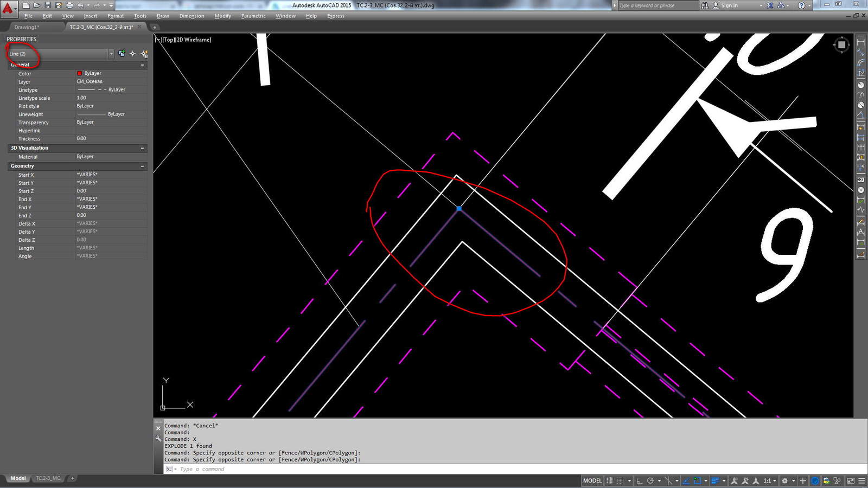Toggle Hardware Acceleration blue circle icon
The image size is (868, 488).
pyautogui.click(x=815, y=481)
